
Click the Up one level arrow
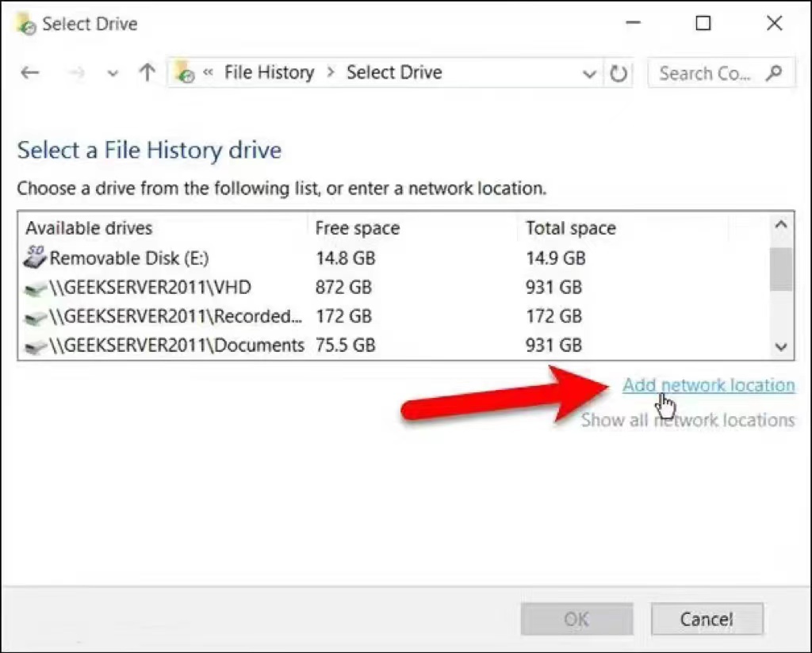pyautogui.click(x=147, y=73)
